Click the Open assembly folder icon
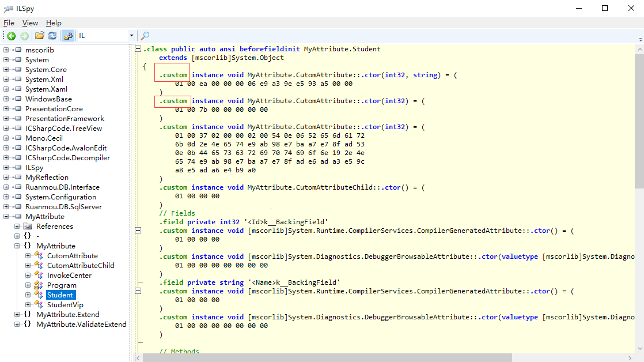Viewport: 644px width, 362px height. tap(39, 36)
